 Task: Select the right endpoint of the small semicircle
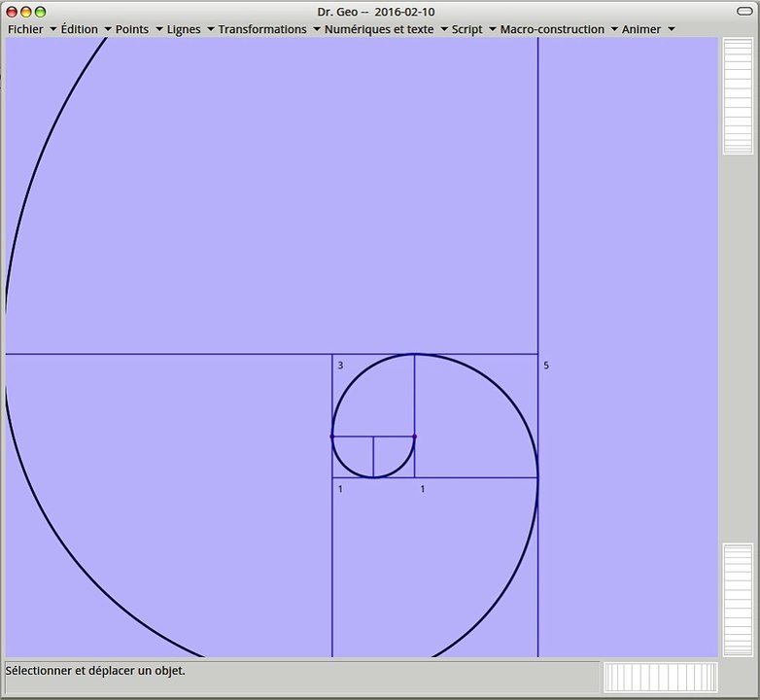(414, 437)
